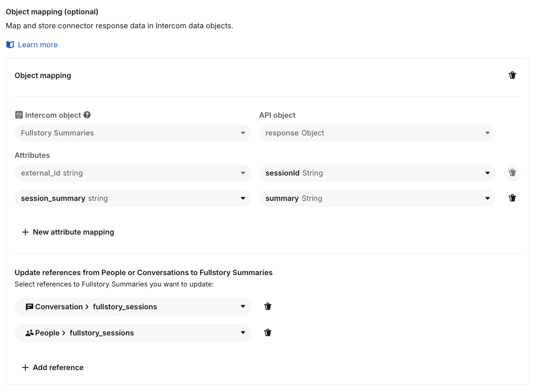The image size is (536, 392).
Task: Expand the session_summary string dropdown
Action: click(x=133, y=198)
